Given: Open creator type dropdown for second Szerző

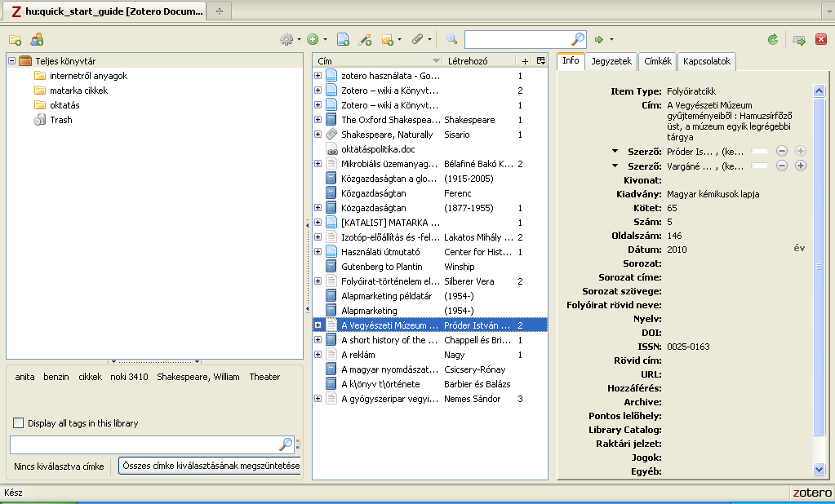Looking at the screenshot, I should click(615, 166).
